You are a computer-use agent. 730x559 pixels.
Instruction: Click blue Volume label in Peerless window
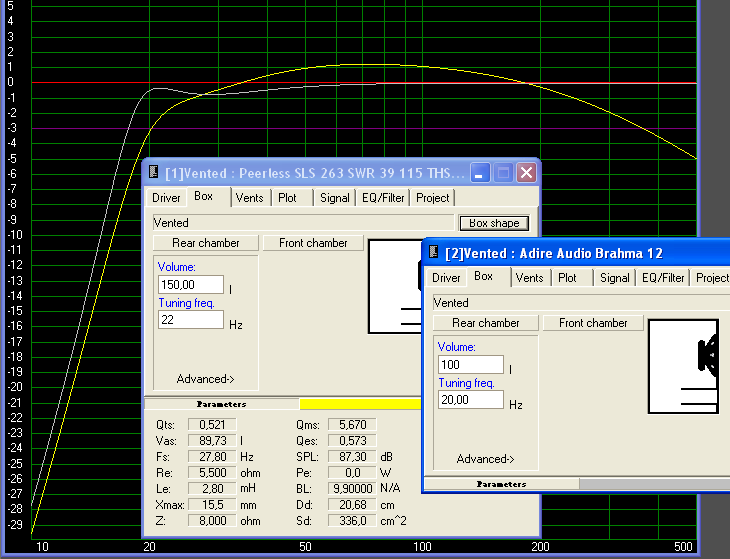click(x=176, y=267)
